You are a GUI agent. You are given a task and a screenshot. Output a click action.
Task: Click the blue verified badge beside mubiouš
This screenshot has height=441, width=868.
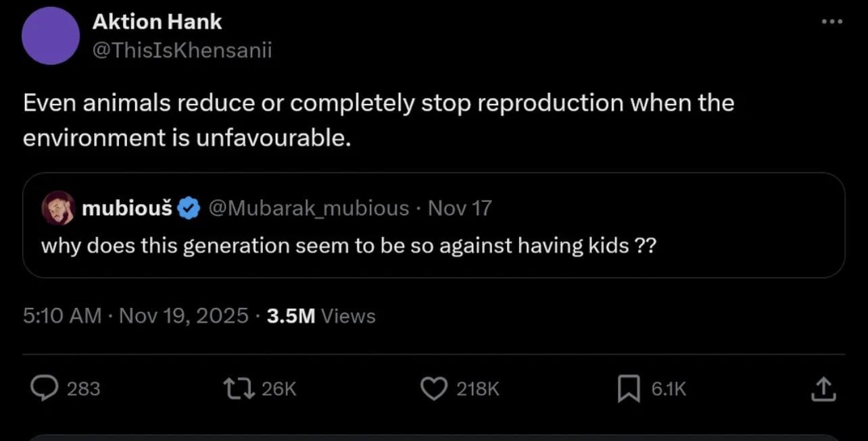(189, 208)
